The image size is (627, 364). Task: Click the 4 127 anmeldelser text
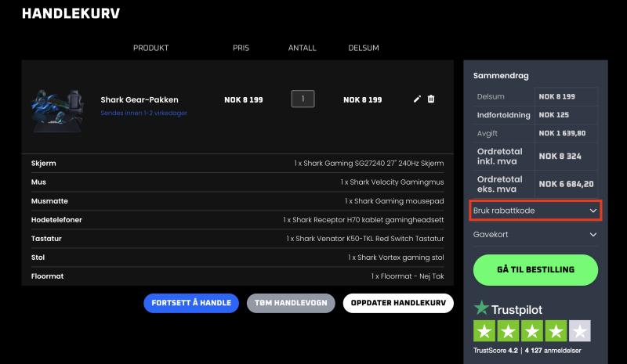tap(553, 351)
